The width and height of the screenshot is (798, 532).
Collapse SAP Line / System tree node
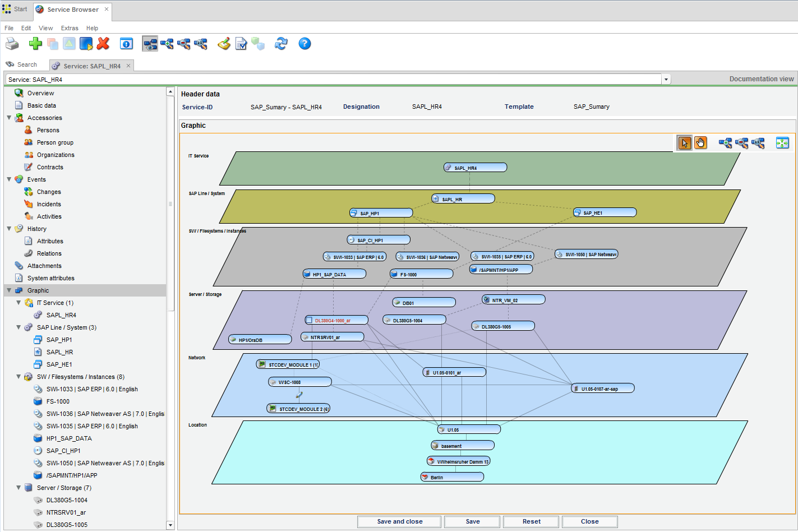19,327
